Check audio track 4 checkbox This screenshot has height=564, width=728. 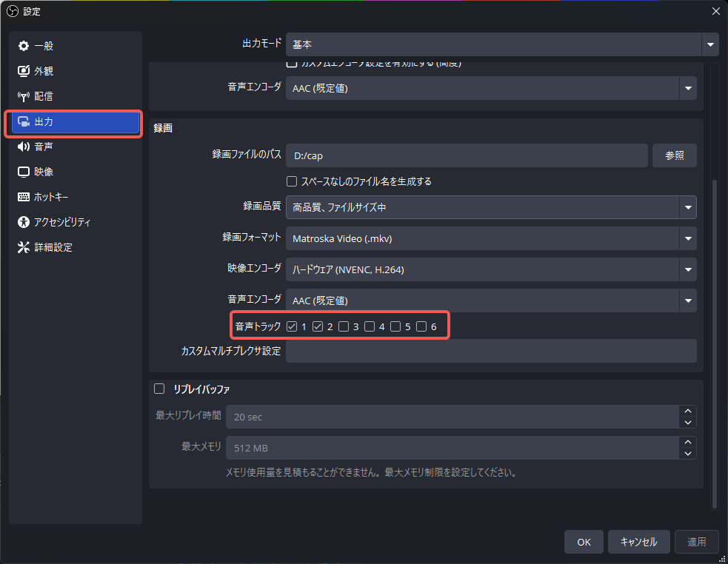tap(370, 326)
